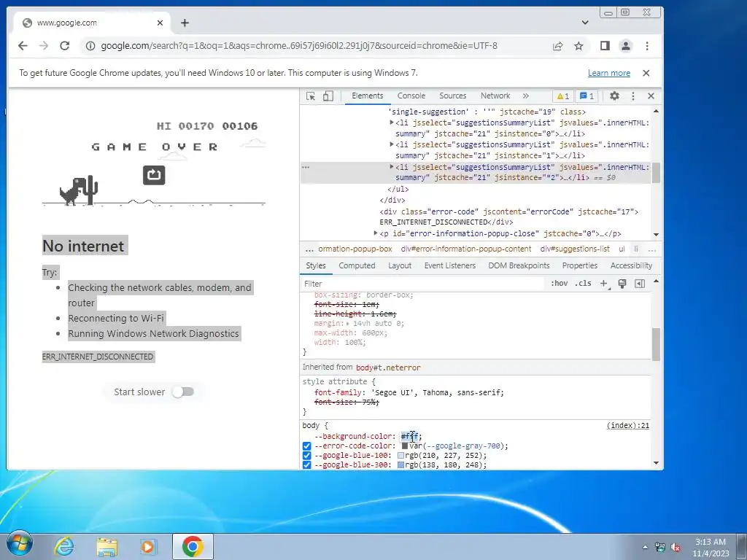
Task: Click the bookmark star icon in the address bar
Action: coord(578,46)
